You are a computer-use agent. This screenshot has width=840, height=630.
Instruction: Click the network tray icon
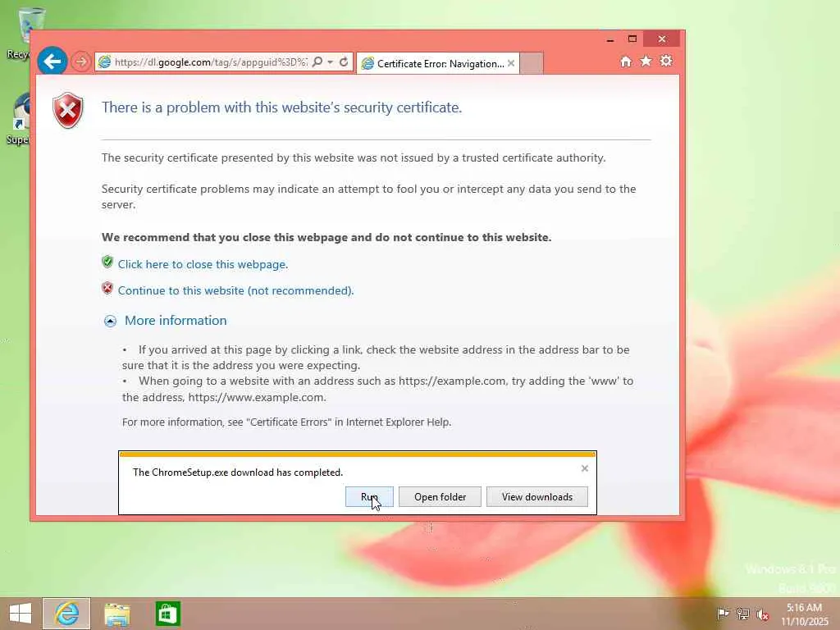click(x=742, y=614)
